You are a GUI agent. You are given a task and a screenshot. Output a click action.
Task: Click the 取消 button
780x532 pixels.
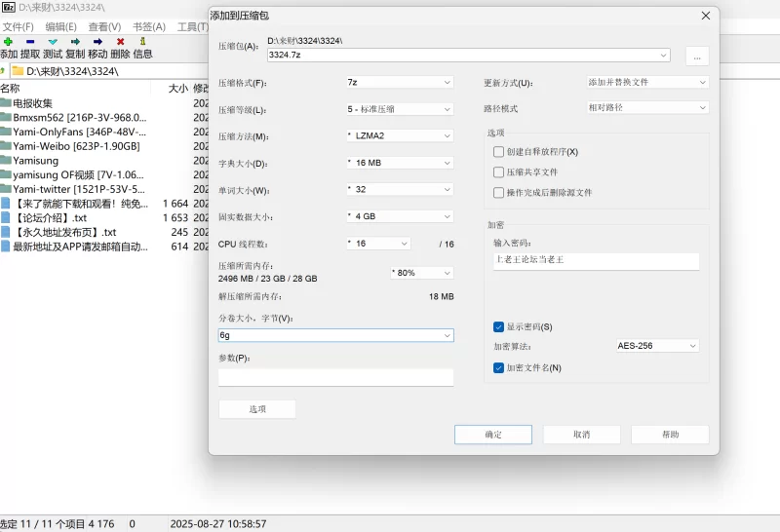[581, 435]
